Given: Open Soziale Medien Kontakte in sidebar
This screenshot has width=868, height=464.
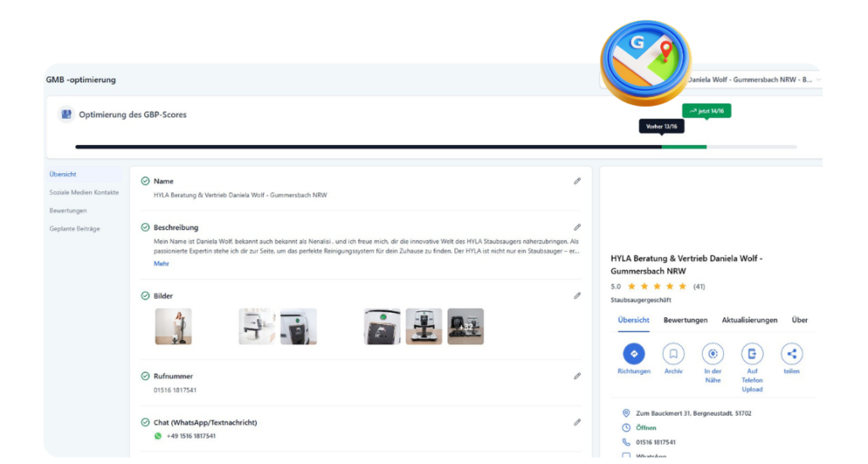Looking at the screenshot, I should [x=84, y=193].
